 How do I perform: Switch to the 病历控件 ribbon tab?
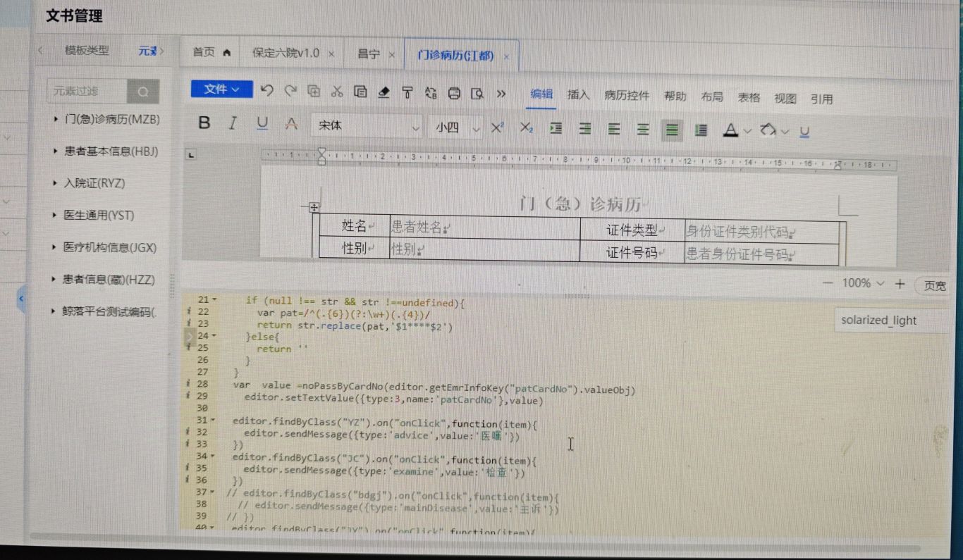coord(627,96)
